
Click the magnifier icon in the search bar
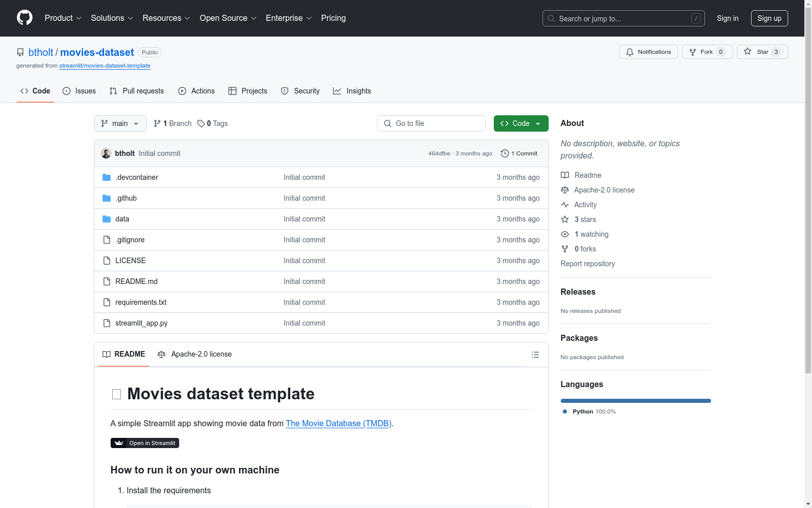pyautogui.click(x=551, y=18)
